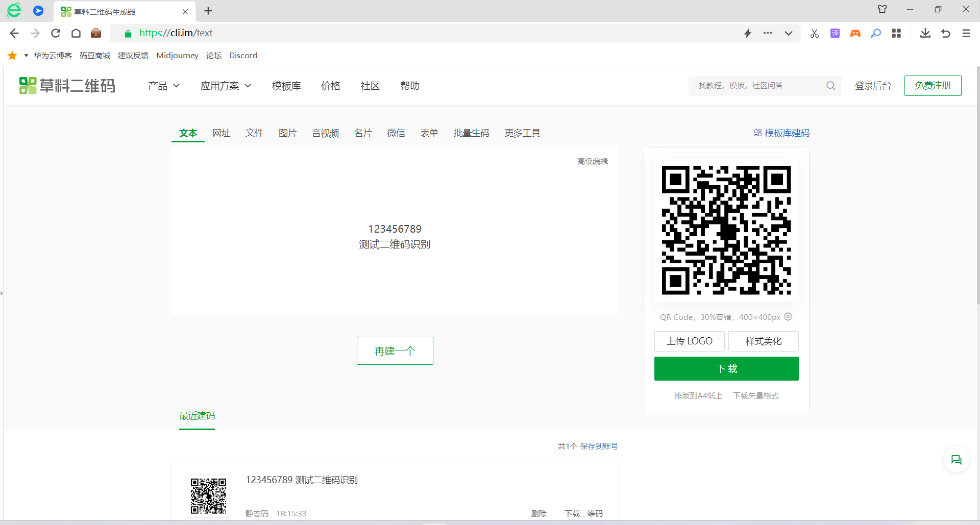
Task: Click the 再建一个 button
Action: coord(395,351)
